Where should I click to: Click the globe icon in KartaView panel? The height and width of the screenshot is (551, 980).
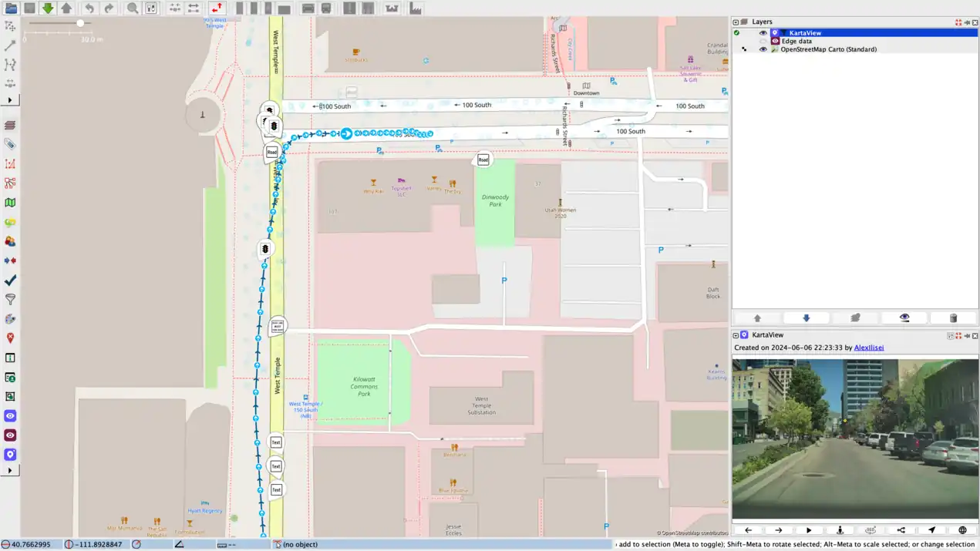[962, 530]
